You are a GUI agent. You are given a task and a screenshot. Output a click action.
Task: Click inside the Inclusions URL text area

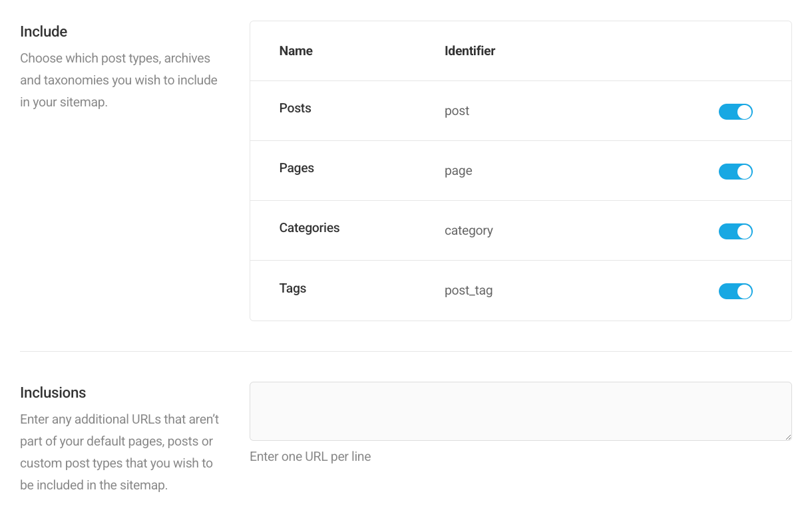(519, 410)
